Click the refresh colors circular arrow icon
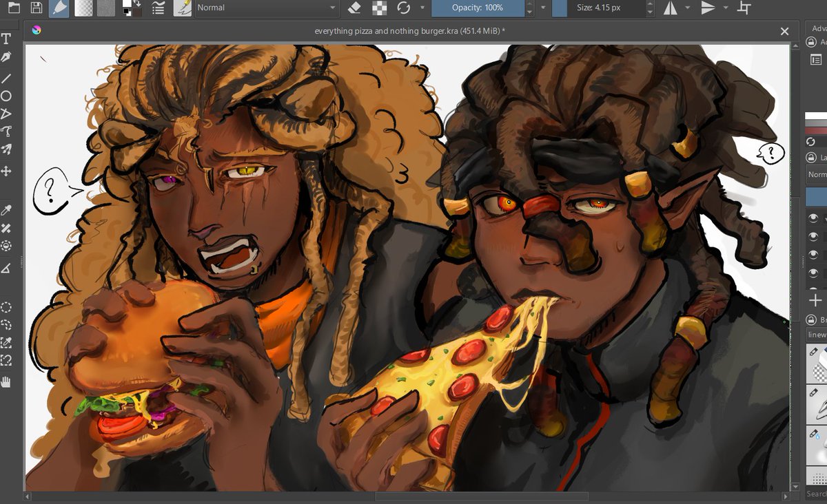The width and height of the screenshot is (827, 504). pos(812,142)
